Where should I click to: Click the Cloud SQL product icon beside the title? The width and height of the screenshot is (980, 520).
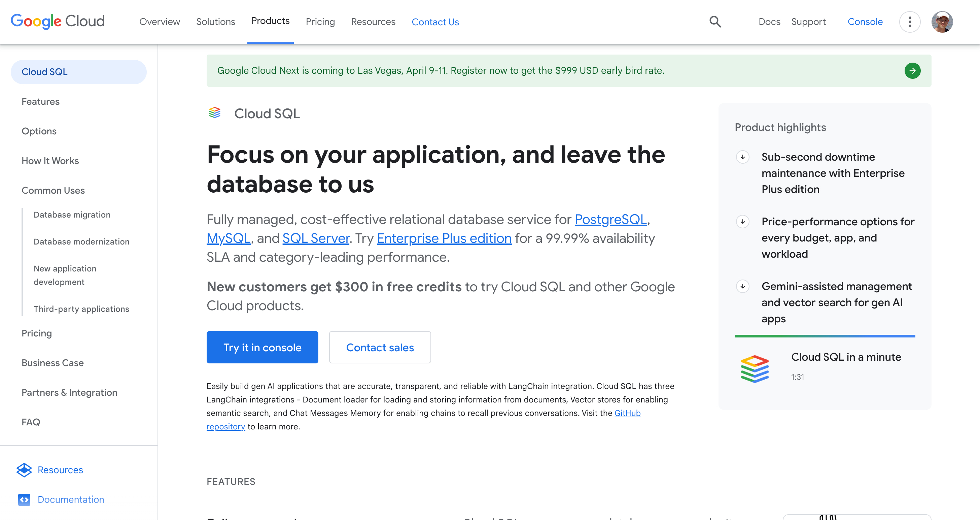215,113
